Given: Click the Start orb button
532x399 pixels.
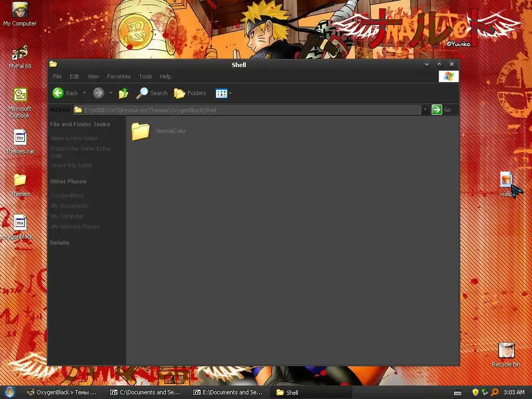Looking at the screenshot, I should point(9,392).
